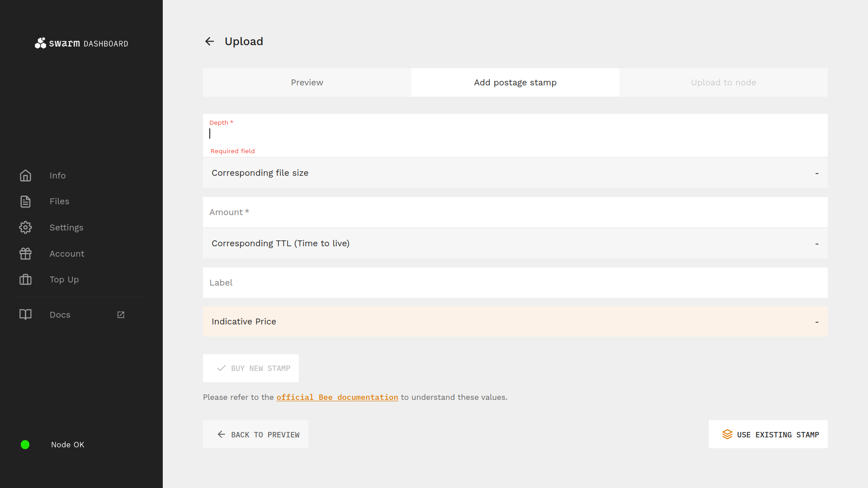Click the back arrow next to Upload

click(x=209, y=41)
